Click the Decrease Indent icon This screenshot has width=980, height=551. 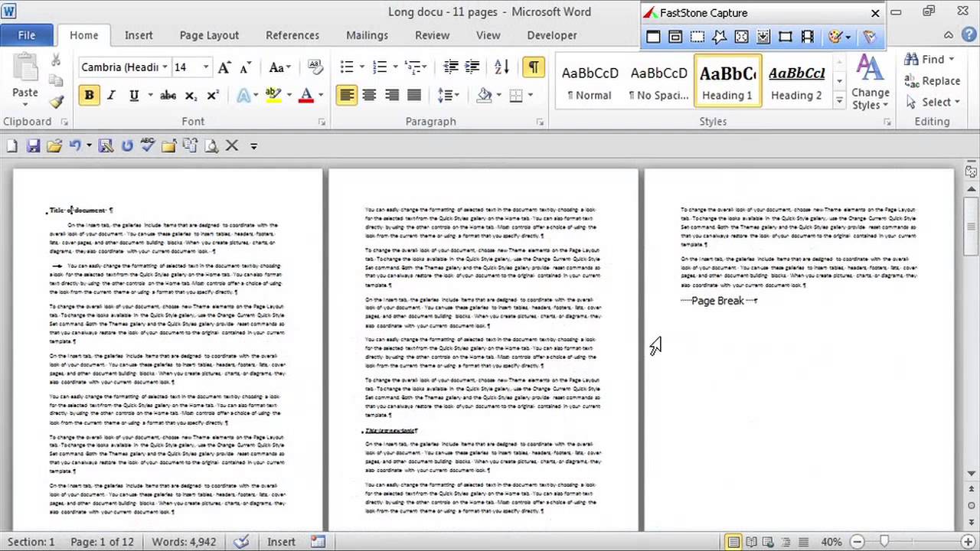coord(450,67)
